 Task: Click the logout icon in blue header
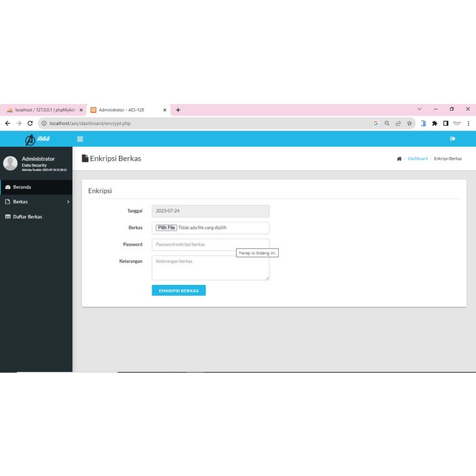(452, 139)
